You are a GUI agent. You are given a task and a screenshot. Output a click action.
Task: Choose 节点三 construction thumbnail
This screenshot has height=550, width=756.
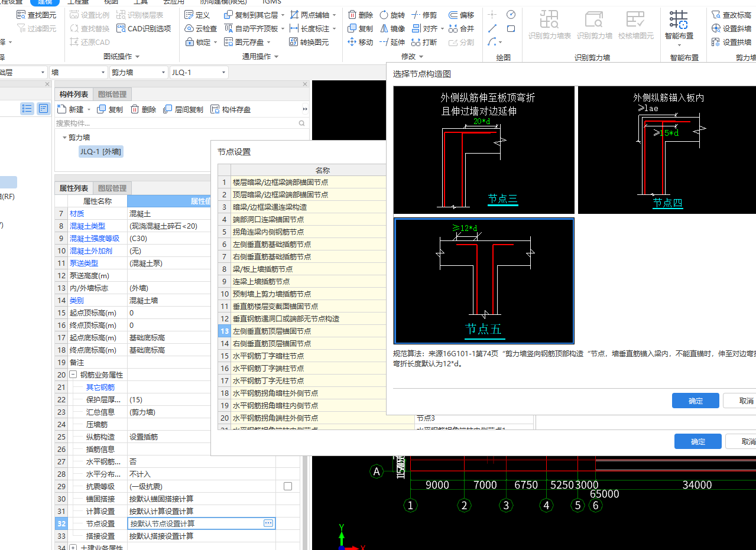coord(484,150)
